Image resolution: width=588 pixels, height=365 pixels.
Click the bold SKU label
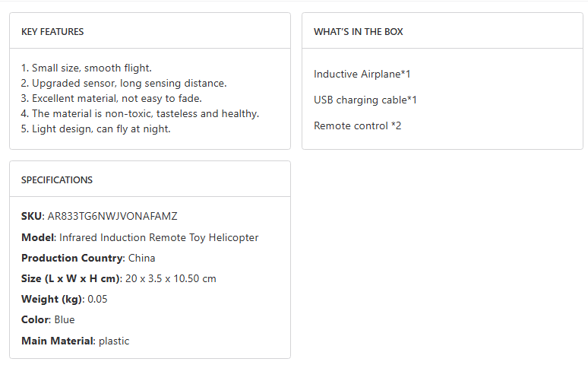coord(32,217)
